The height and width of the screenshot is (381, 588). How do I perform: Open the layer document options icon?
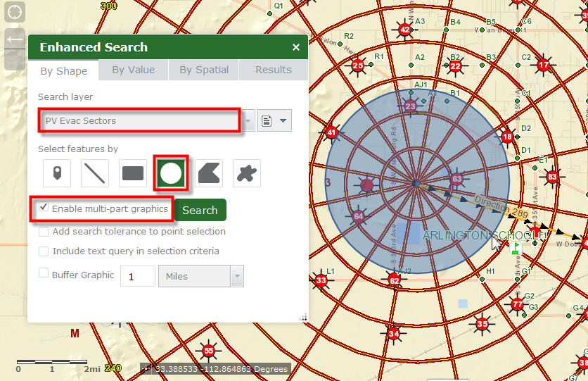tap(267, 121)
